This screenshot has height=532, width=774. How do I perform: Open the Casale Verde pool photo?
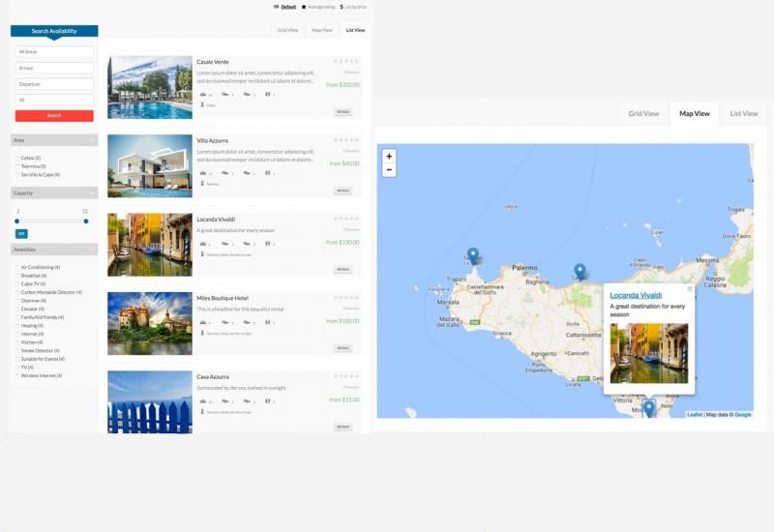point(150,87)
